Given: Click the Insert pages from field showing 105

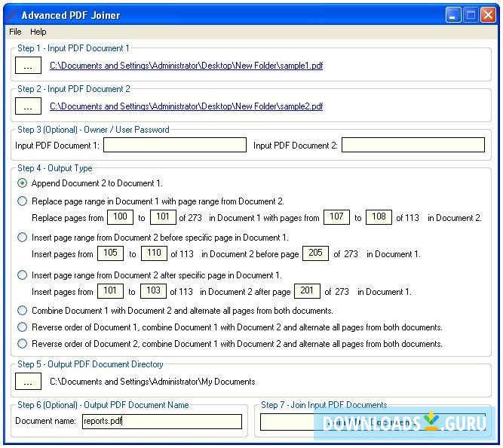Looking at the screenshot, I should 110,253.
